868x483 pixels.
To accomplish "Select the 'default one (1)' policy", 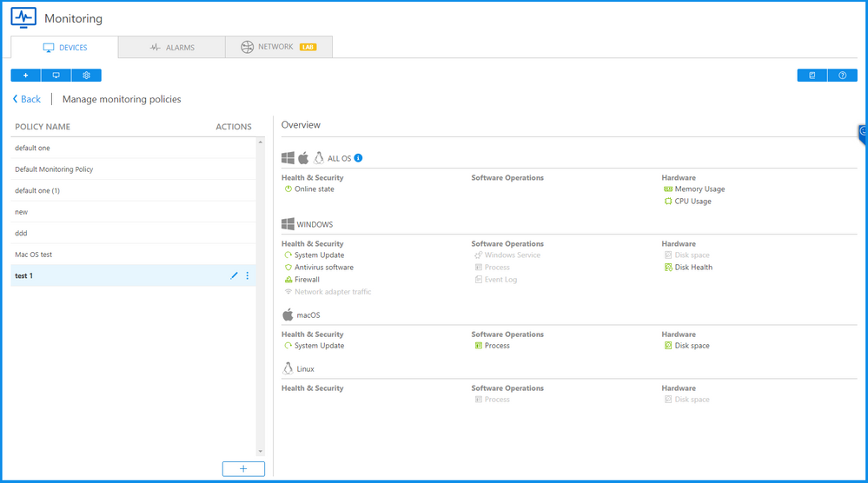I will pyautogui.click(x=134, y=191).
